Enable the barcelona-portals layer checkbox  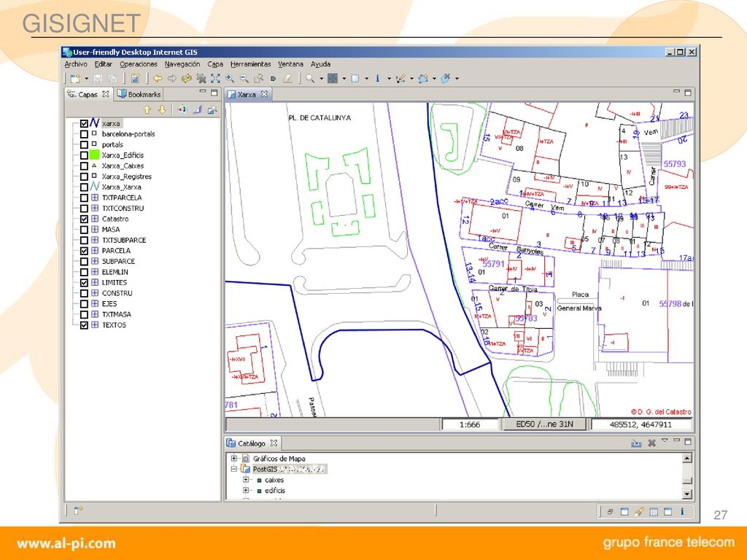click(x=84, y=134)
